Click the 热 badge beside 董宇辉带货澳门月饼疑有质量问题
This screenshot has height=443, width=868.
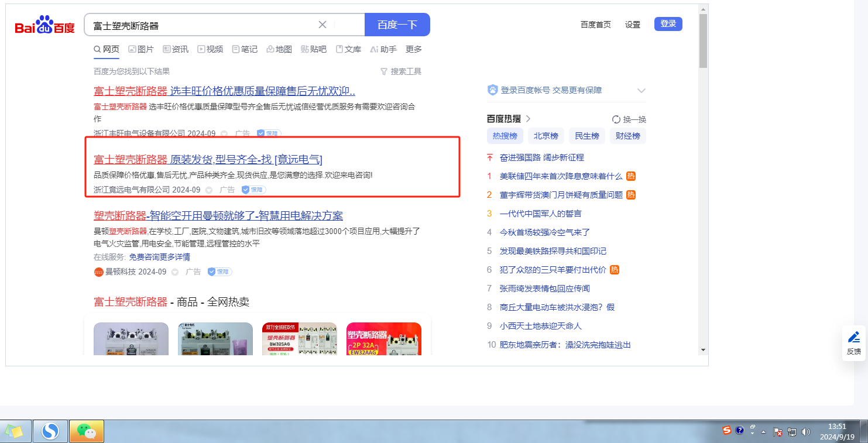pos(631,195)
